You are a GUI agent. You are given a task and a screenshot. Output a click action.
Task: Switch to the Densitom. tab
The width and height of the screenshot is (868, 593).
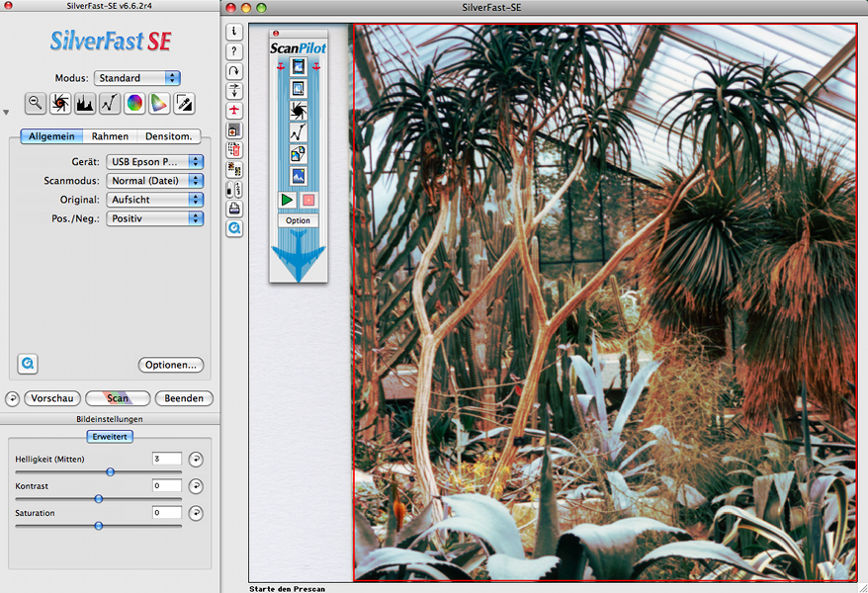[168, 136]
